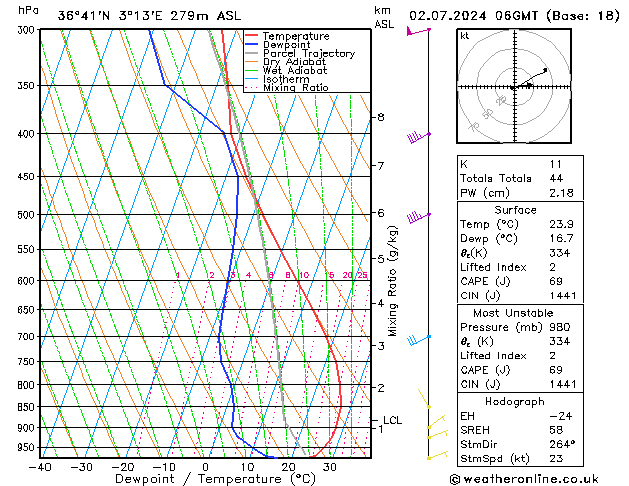Click the Parcel Trajectory legend entry

[308, 54]
